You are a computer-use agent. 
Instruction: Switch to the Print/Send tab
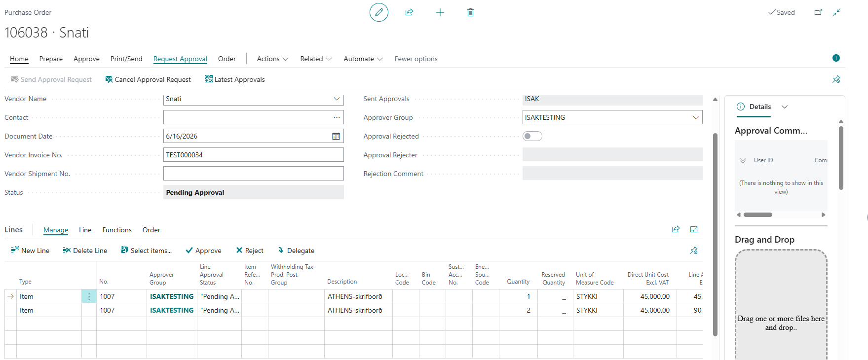coord(126,59)
